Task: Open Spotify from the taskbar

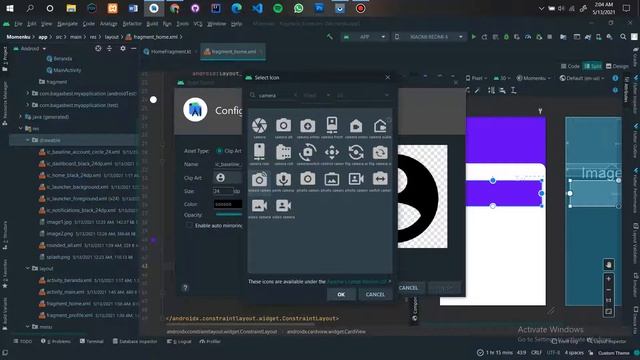Action: click(278, 8)
